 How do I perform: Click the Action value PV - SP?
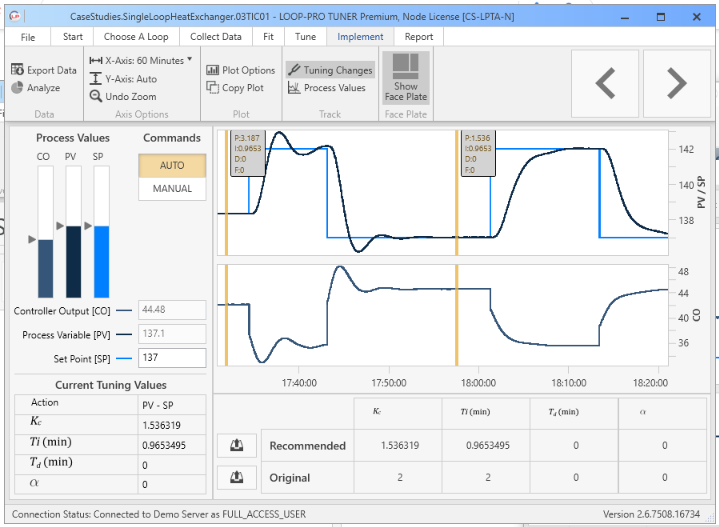(x=158, y=405)
